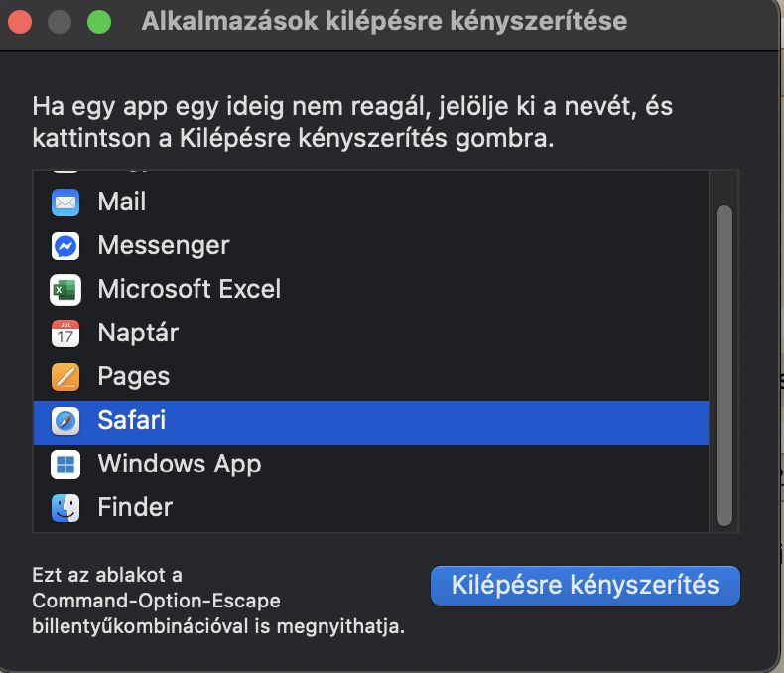Click the Finder face icon

pos(65,508)
